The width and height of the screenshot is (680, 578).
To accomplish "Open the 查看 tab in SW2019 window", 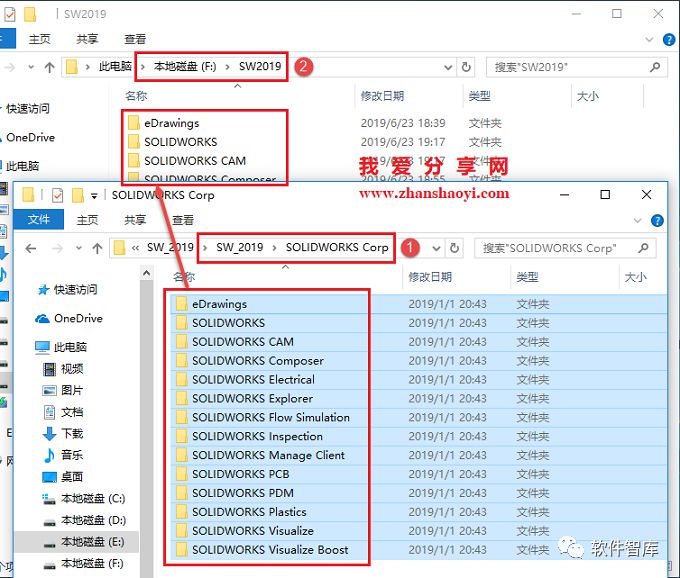I will 135,39.
